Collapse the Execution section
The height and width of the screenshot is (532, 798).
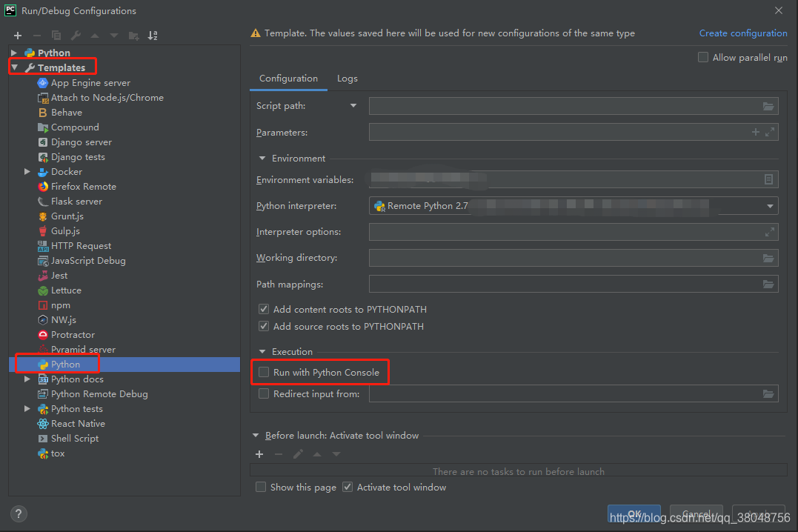tap(262, 352)
